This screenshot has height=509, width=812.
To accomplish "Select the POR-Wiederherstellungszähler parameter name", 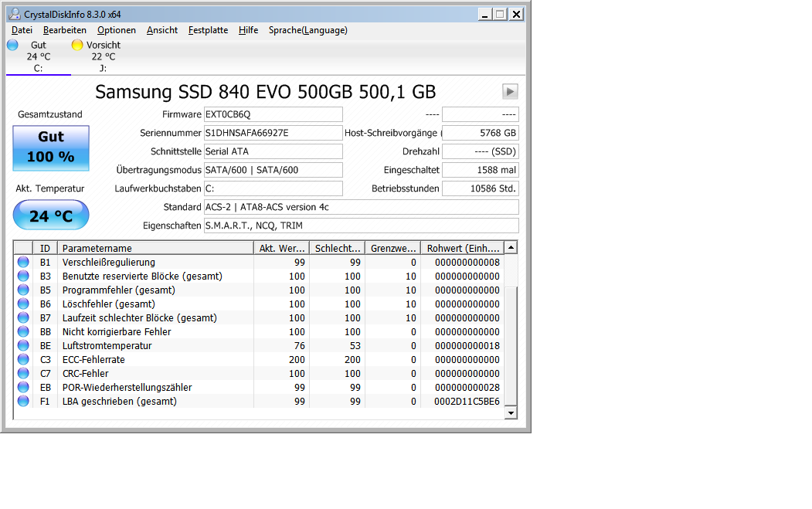I will (127, 387).
